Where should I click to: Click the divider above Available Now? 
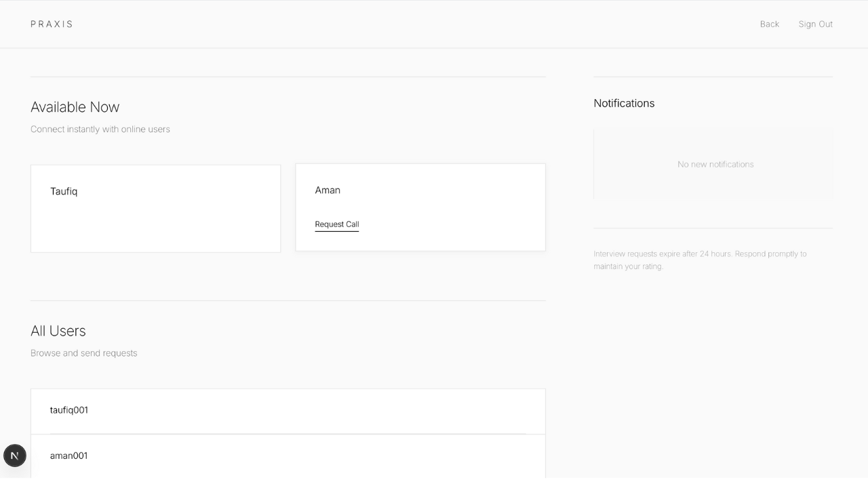click(288, 77)
